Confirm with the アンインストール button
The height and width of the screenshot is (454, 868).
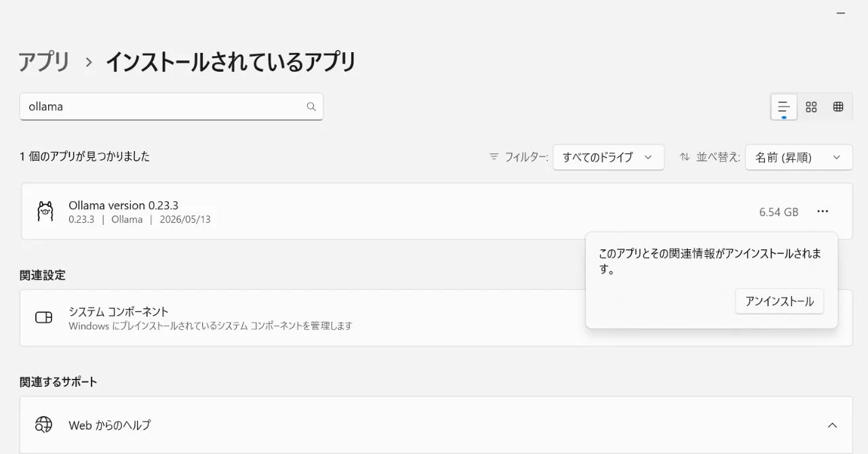tap(779, 302)
